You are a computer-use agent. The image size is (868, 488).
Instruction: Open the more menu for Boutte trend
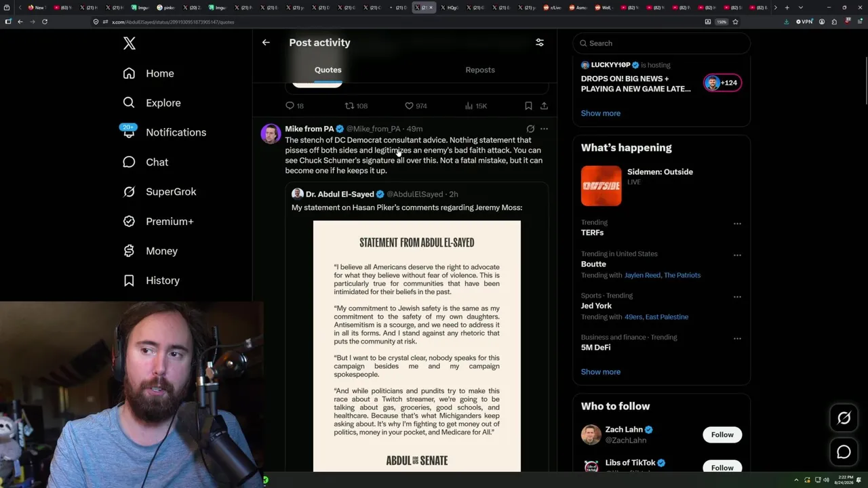tap(737, 255)
